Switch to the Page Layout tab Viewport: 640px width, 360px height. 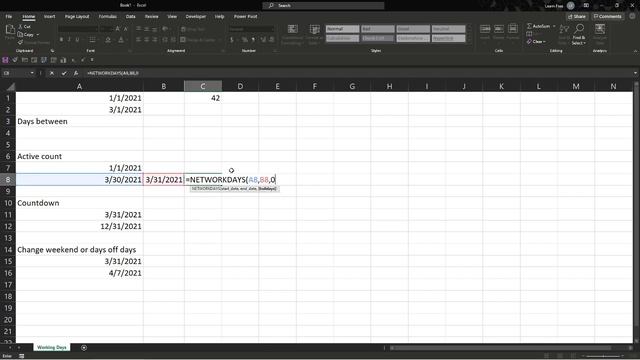[77, 16]
